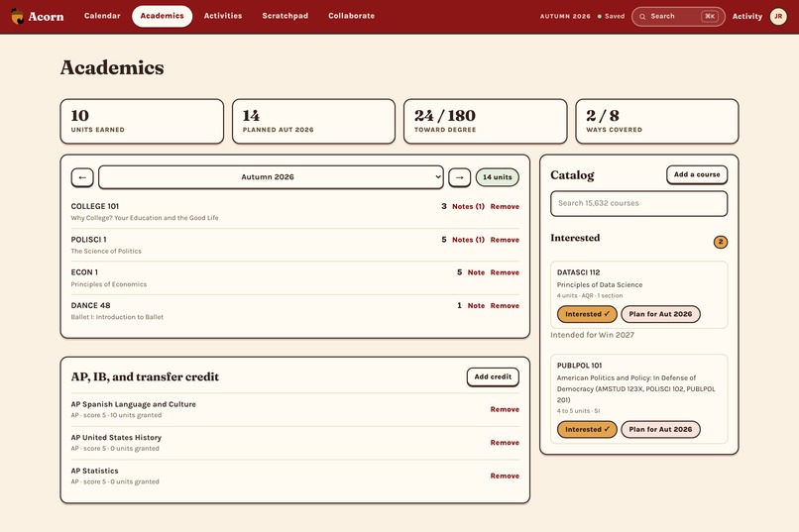The width and height of the screenshot is (799, 532).
Task: Click the Saved status indicator
Action: pos(611,16)
